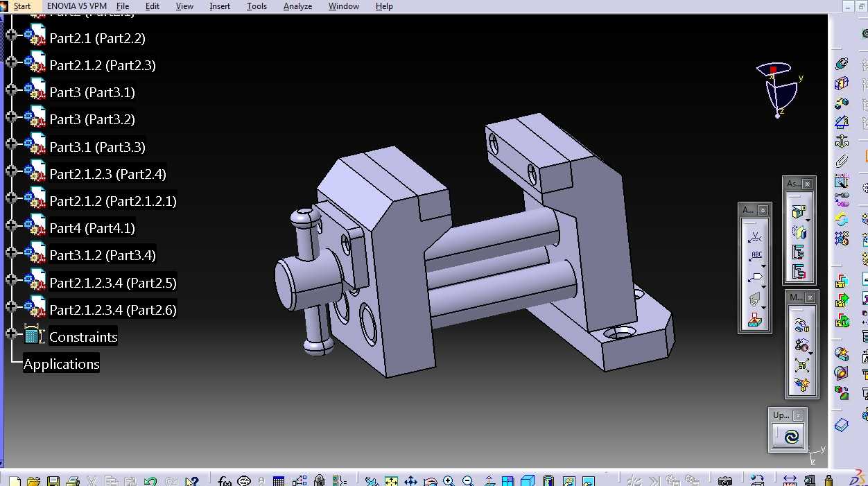Image resolution: width=868 pixels, height=486 pixels.
Task: Click the Weld Feature icon in the annotation toolbar
Action: [754, 238]
